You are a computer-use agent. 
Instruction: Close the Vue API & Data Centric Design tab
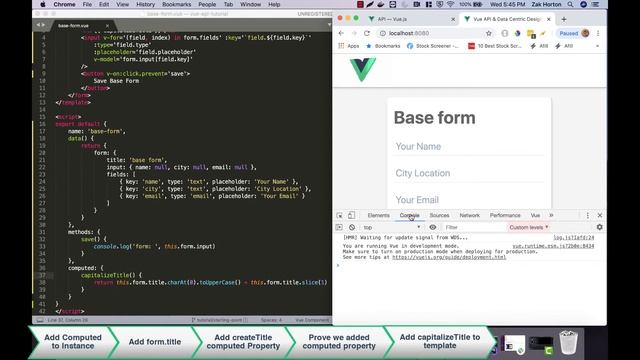(549, 19)
